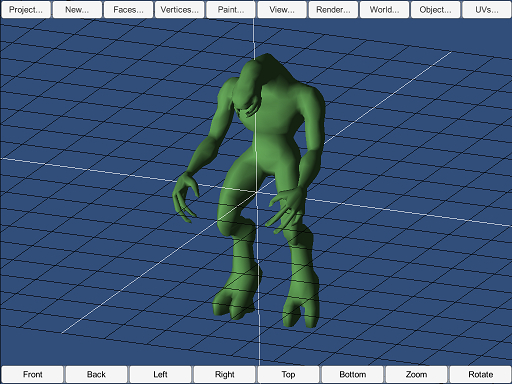Switch to the Left view

(160, 374)
